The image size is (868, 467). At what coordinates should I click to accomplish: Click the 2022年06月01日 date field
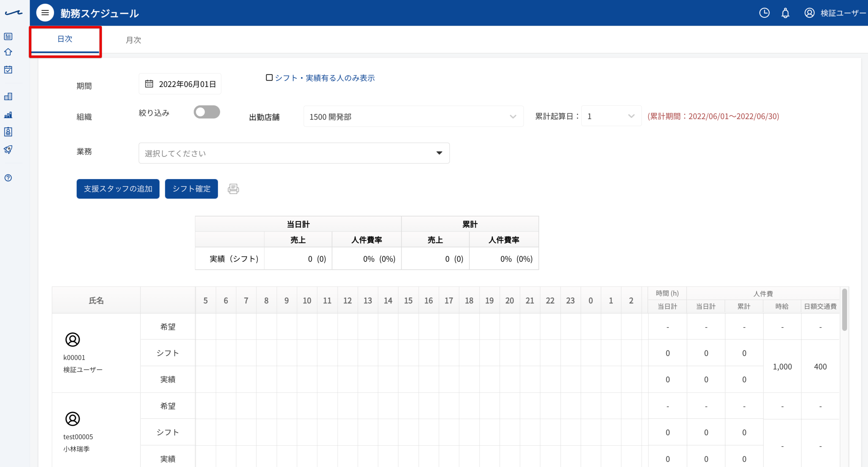[x=180, y=84]
